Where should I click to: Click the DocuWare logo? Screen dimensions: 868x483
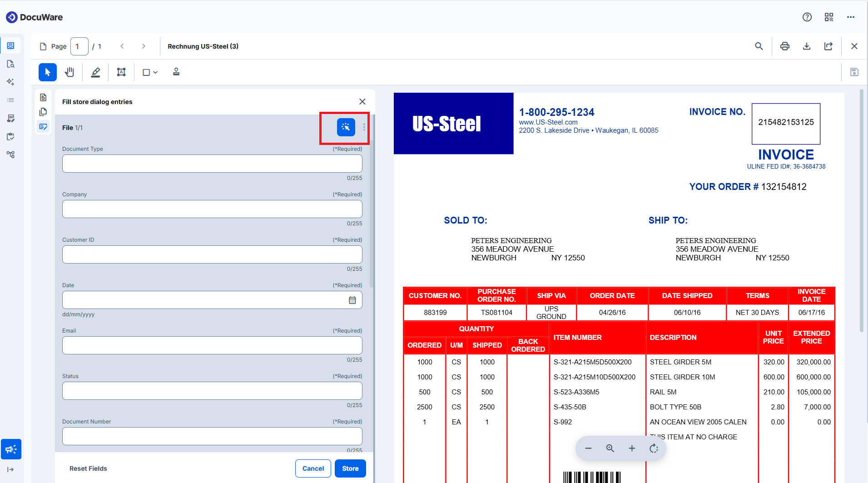[35, 17]
